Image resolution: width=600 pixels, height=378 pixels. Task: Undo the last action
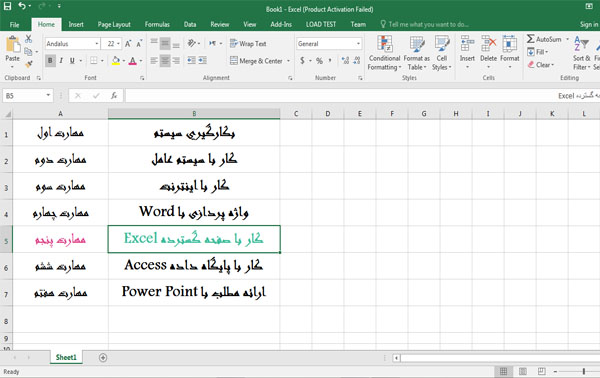[x=22, y=6]
